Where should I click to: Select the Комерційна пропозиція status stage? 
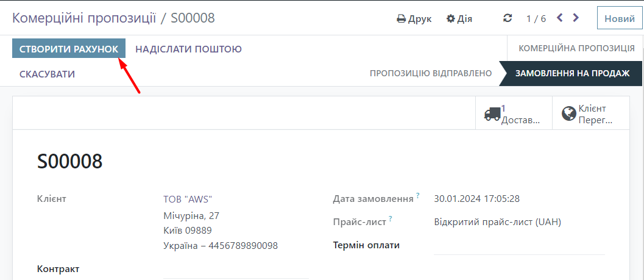click(x=576, y=48)
